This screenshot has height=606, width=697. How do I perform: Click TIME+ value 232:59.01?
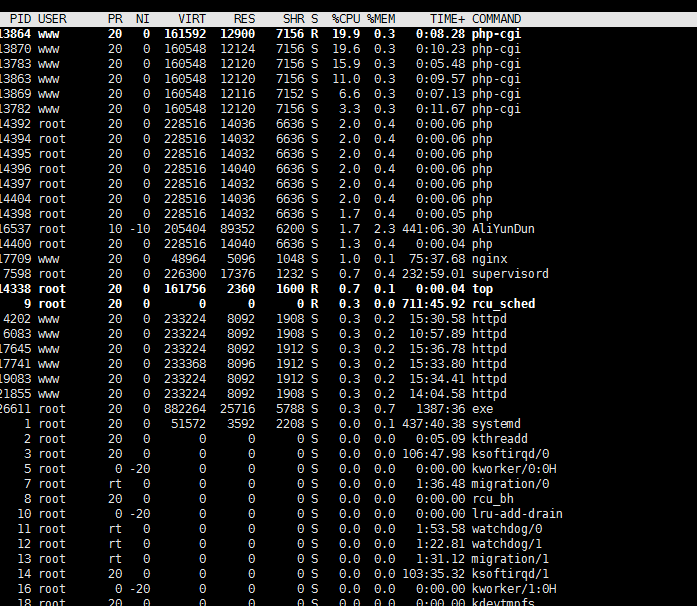tap(433, 274)
